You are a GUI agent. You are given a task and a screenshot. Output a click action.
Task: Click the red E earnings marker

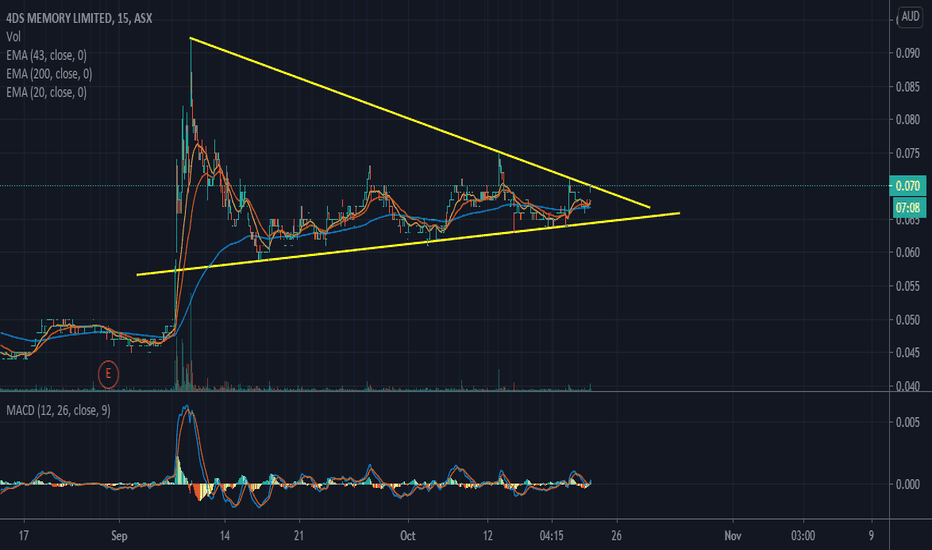[x=108, y=374]
